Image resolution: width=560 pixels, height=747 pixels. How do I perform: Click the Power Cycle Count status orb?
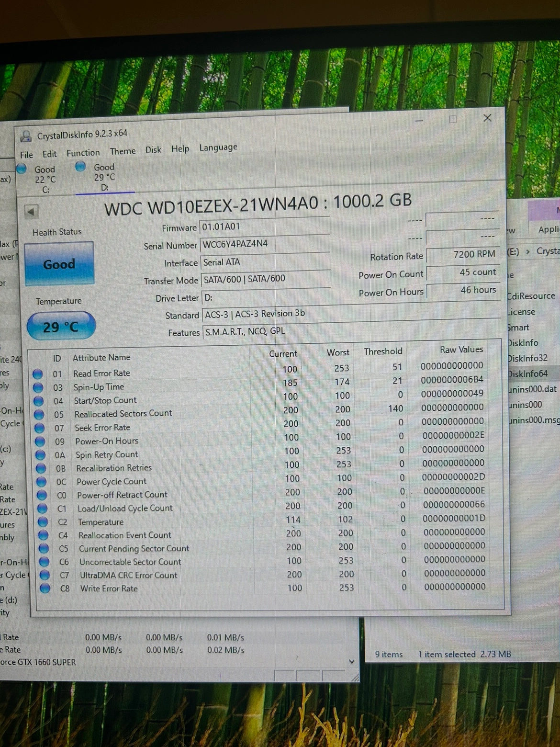click(42, 482)
